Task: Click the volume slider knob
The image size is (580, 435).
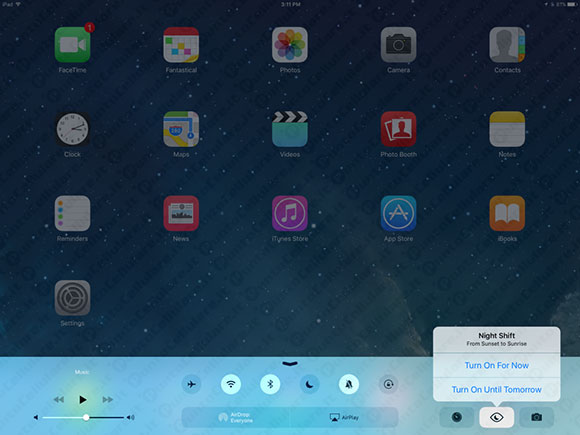Action: 86,417
